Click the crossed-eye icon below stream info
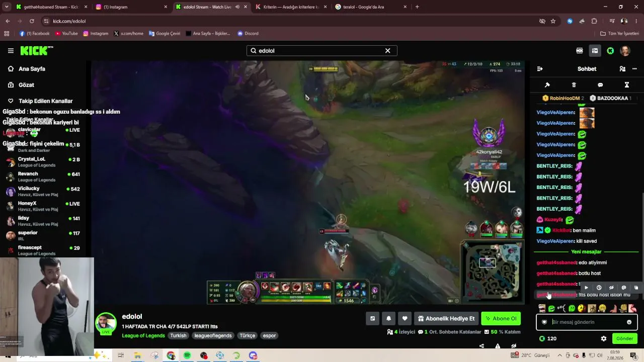The image size is (644, 362). click(x=514, y=346)
